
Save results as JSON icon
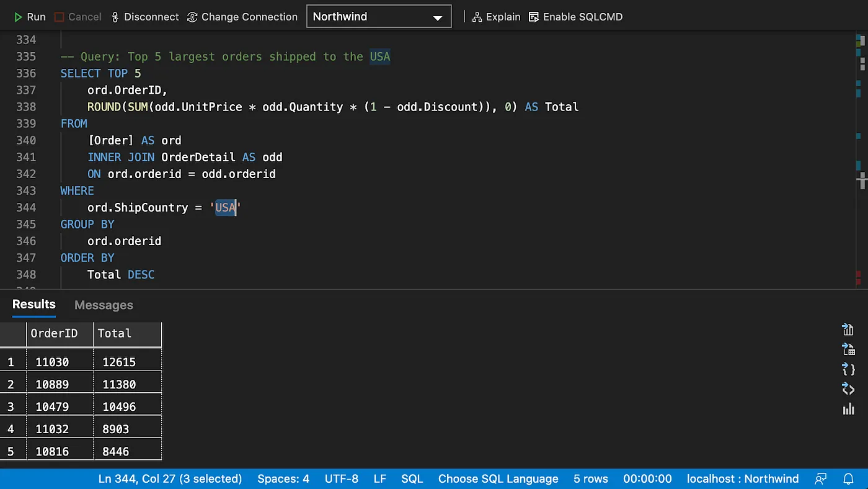click(x=848, y=369)
